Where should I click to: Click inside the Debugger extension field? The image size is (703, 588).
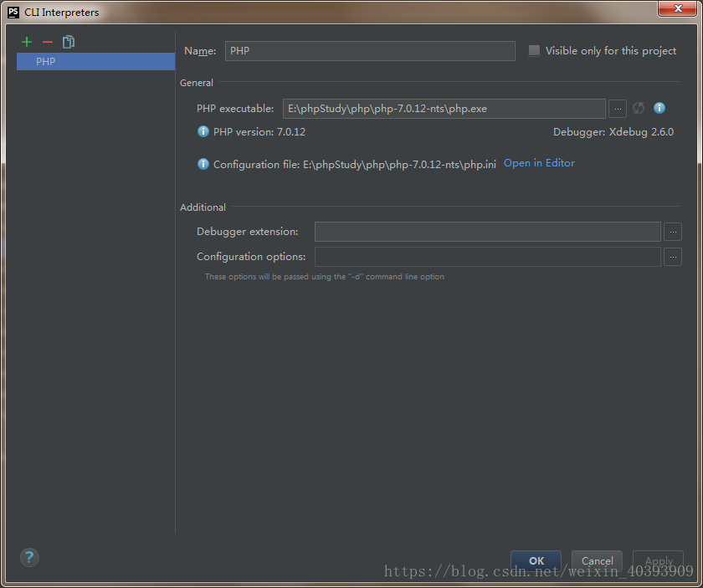(487, 232)
